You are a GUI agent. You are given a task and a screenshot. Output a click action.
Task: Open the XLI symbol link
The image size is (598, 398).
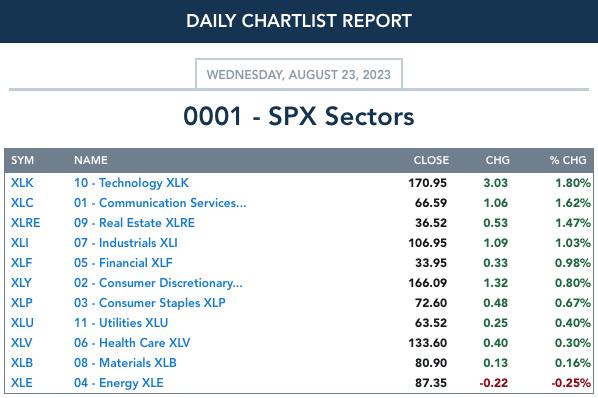tap(19, 243)
